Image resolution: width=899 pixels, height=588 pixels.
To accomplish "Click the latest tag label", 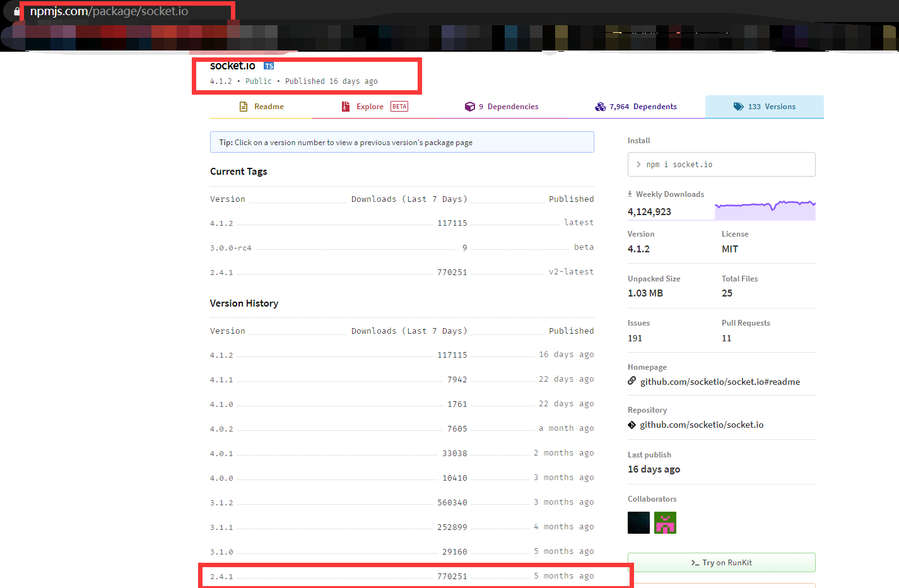I will [x=579, y=223].
